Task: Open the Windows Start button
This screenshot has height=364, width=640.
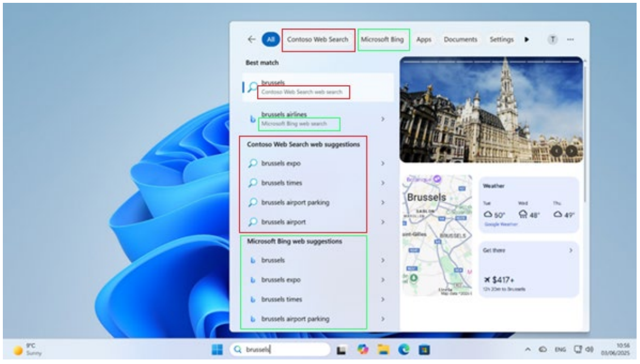Action: click(x=217, y=350)
